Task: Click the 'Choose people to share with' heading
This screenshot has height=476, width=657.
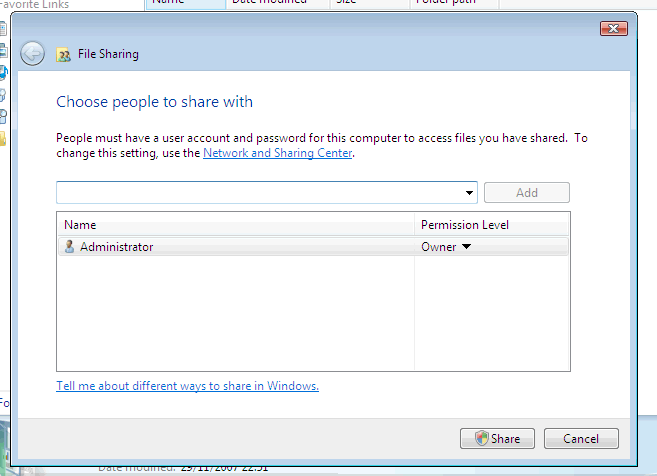Action: tap(154, 102)
